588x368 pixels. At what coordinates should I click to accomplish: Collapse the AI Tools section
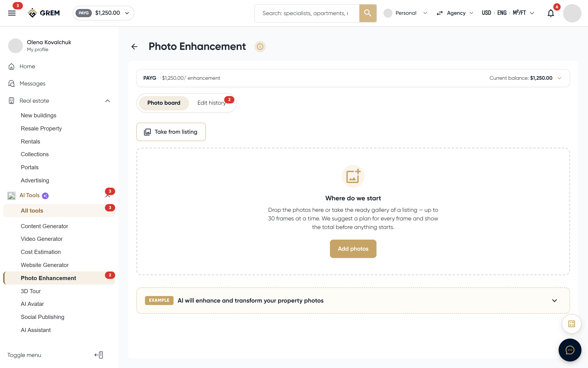(x=108, y=196)
